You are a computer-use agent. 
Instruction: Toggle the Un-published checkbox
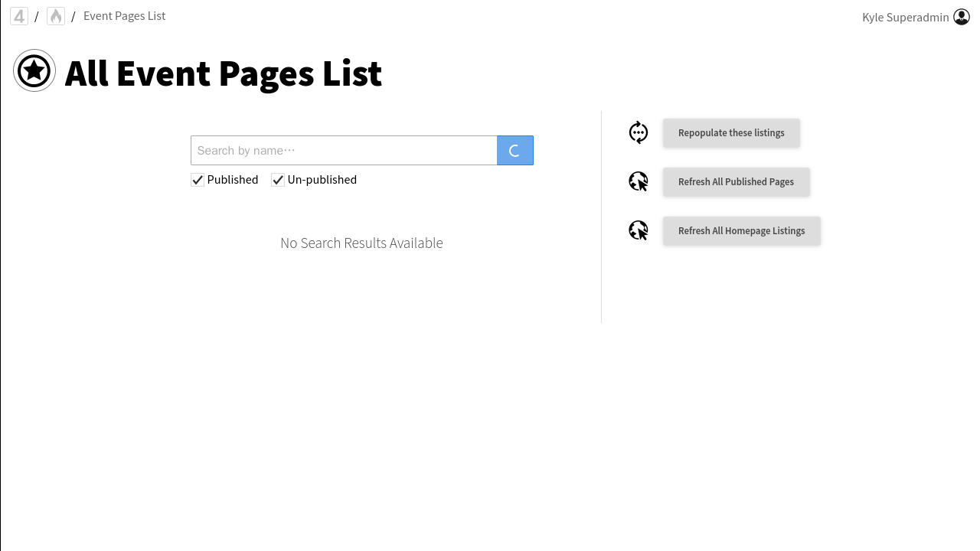click(x=278, y=180)
